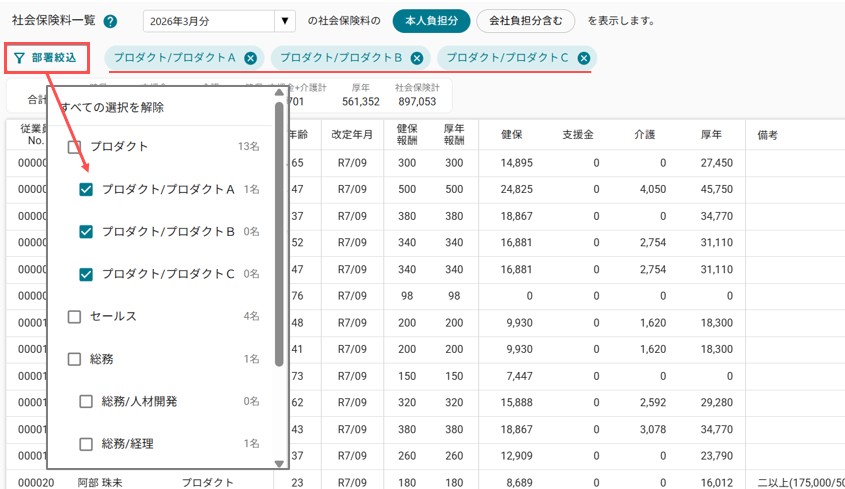Check the 総務/経理 checkbox

click(x=86, y=444)
